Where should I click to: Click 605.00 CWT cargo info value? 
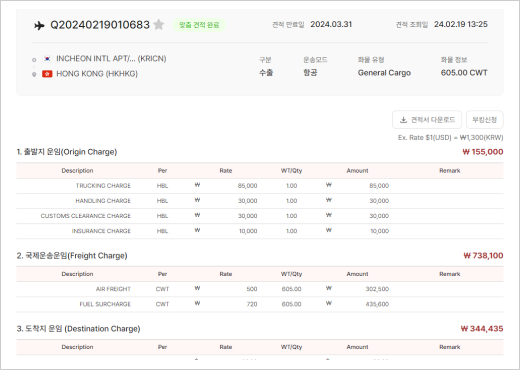pyautogui.click(x=464, y=73)
